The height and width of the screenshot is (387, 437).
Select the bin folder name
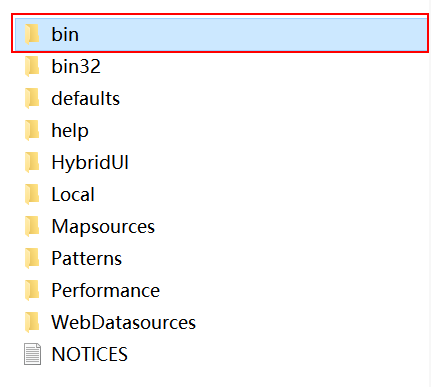(65, 34)
